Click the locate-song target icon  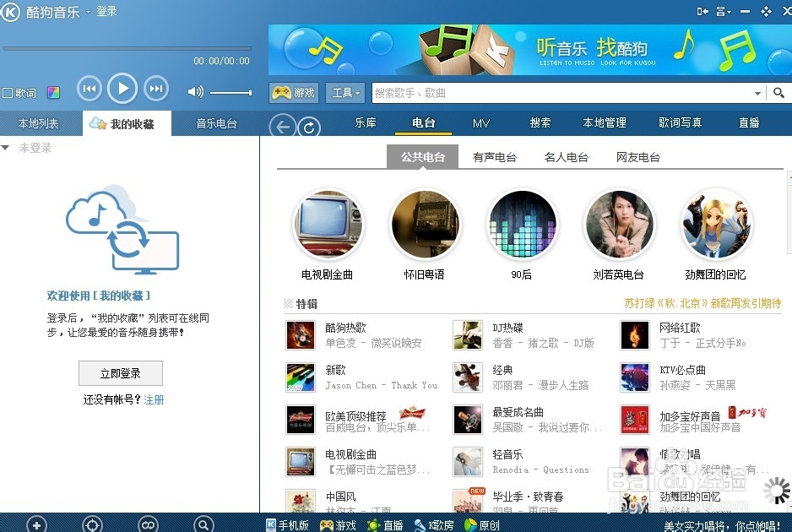coord(92,525)
